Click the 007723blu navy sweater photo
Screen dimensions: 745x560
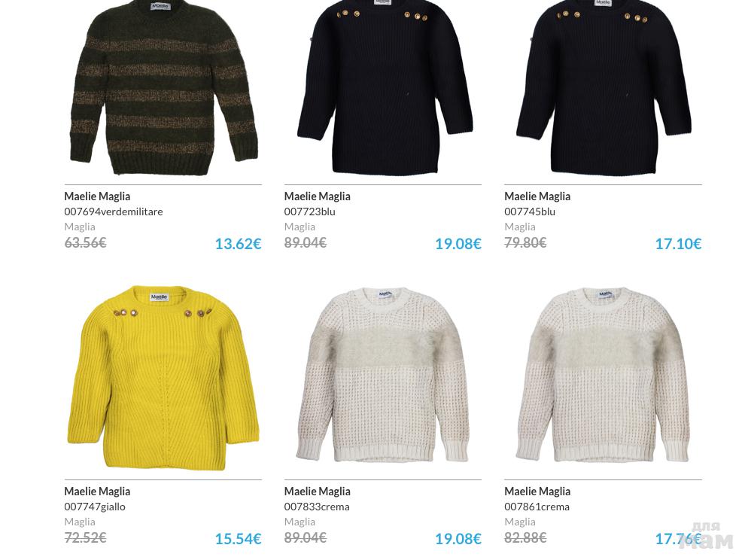(385, 88)
